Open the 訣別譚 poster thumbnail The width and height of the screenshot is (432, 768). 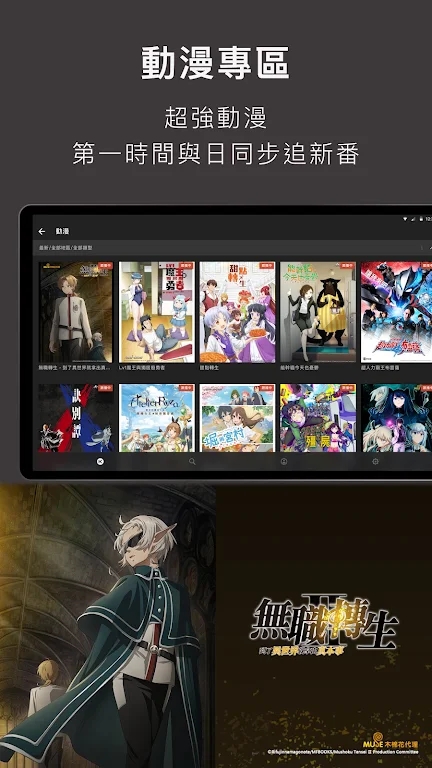(75, 418)
